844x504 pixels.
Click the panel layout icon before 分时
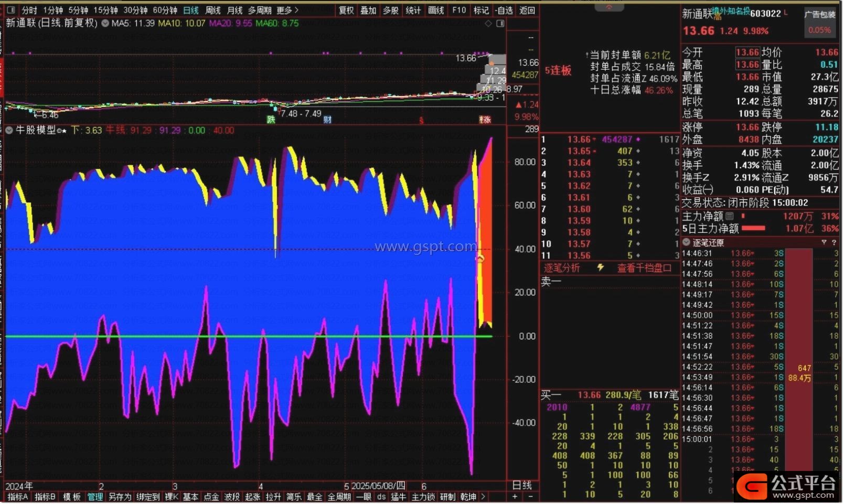[x=12, y=10]
